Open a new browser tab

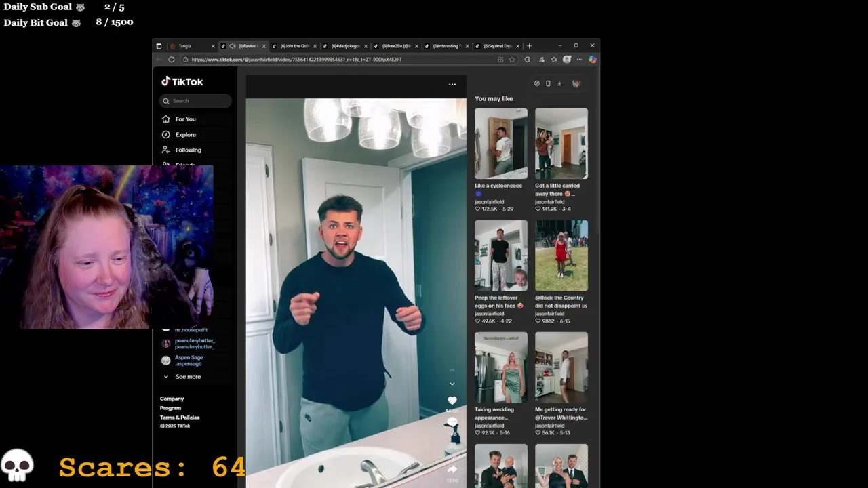click(530, 46)
